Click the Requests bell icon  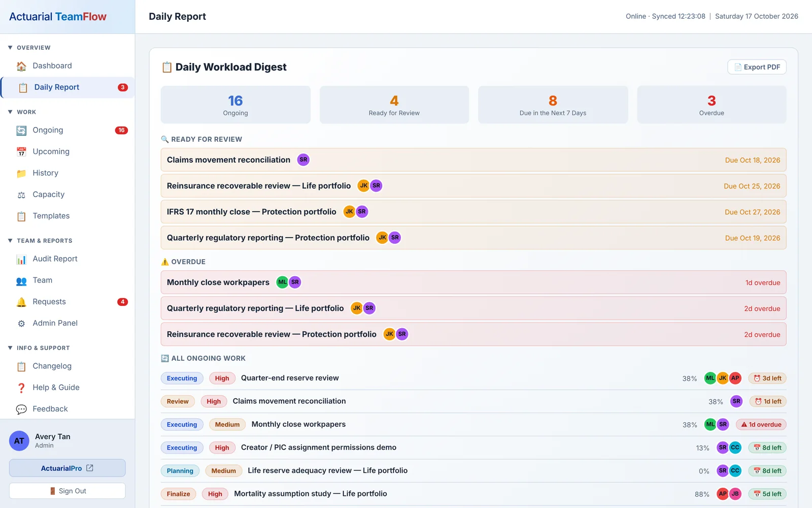[21, 302]
